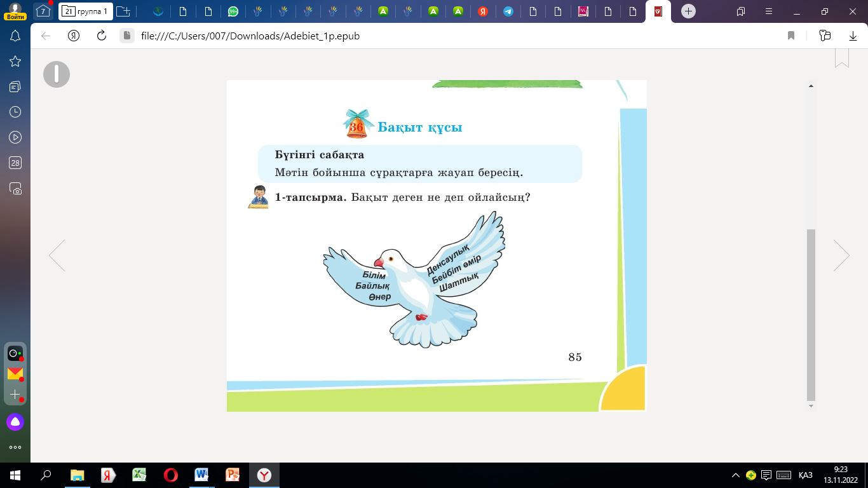
Task: Switch to the Telegram tab
Action: click(508, 11)
